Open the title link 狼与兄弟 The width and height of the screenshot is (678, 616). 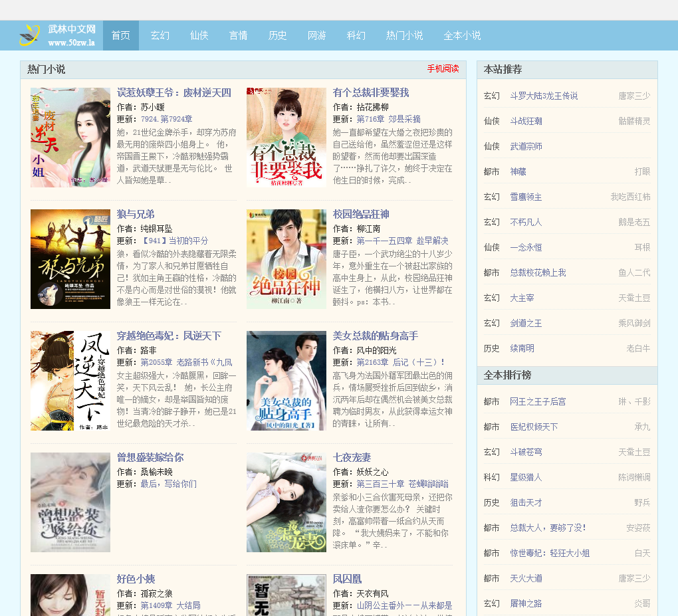pyautogui.click(x=136, y=214)
